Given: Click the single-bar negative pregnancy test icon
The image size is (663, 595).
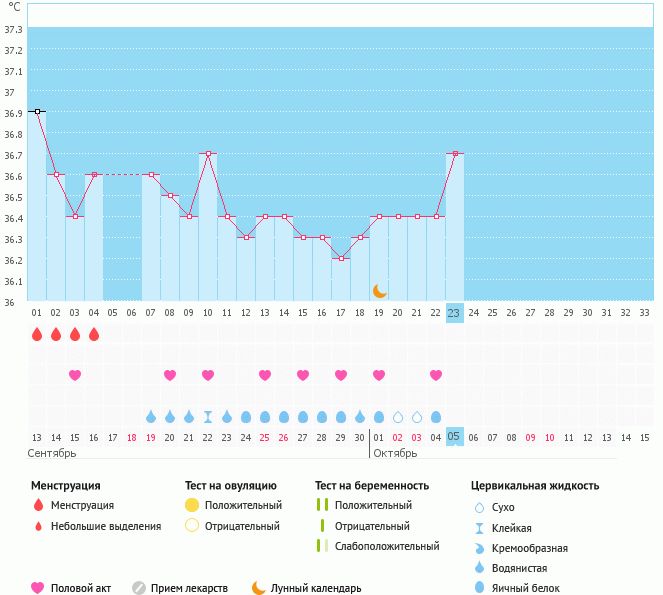Looking at the screenshot, I should [x=322, y=526].
